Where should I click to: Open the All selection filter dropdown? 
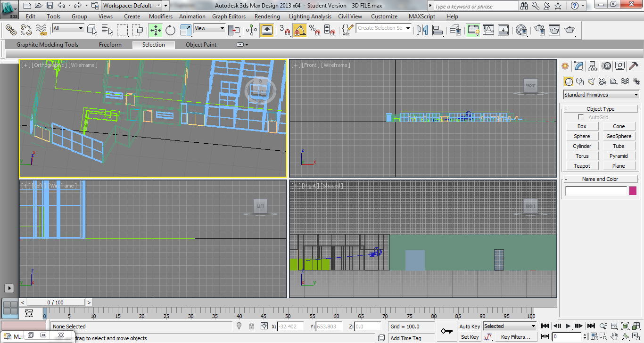[x=68, y=28]
